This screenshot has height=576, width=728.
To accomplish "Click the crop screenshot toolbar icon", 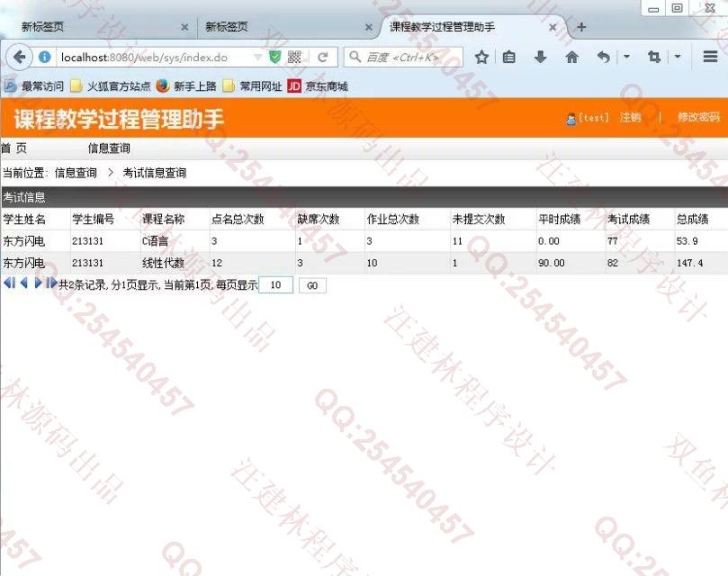I will point(653,57).
